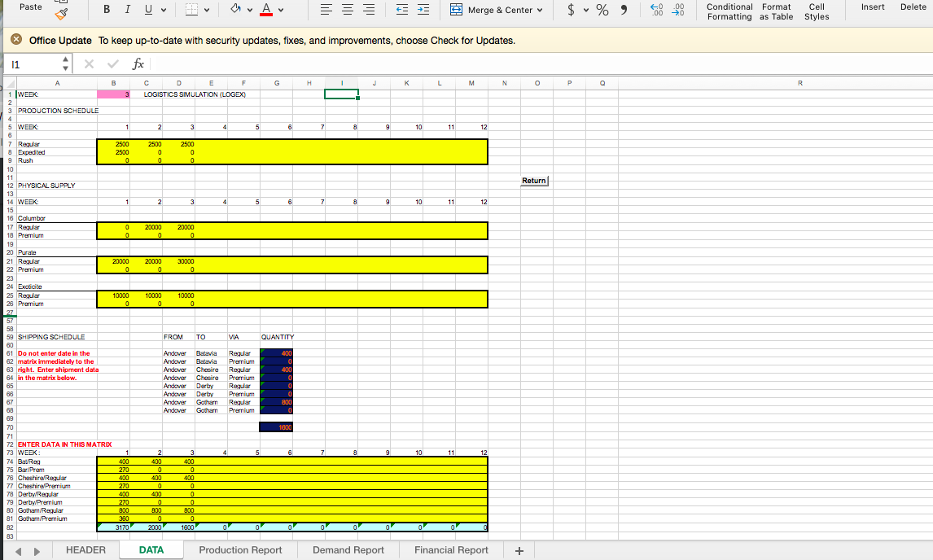The width and height of the screenshot is (933, 560).
Task: Open Production Report sheet tab
Action: click(x=240, y=550)
